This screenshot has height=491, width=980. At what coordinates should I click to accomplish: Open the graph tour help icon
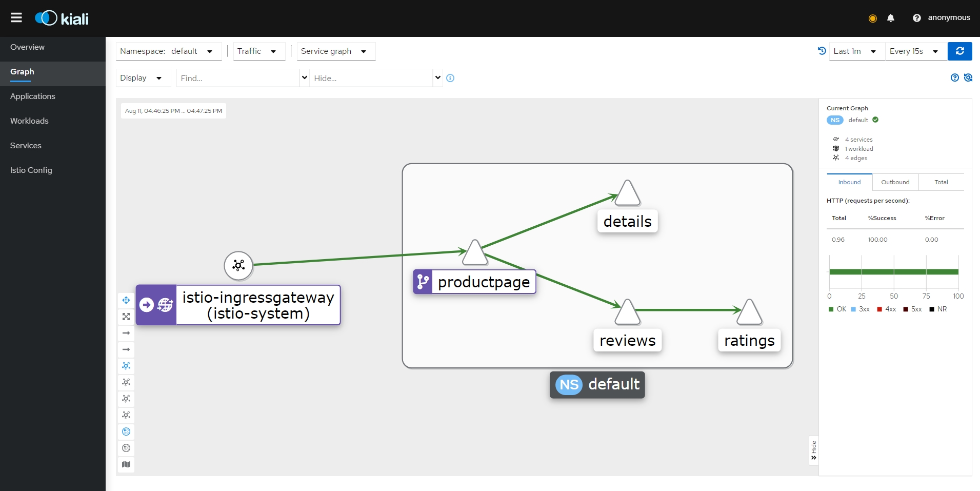[954, 78]
